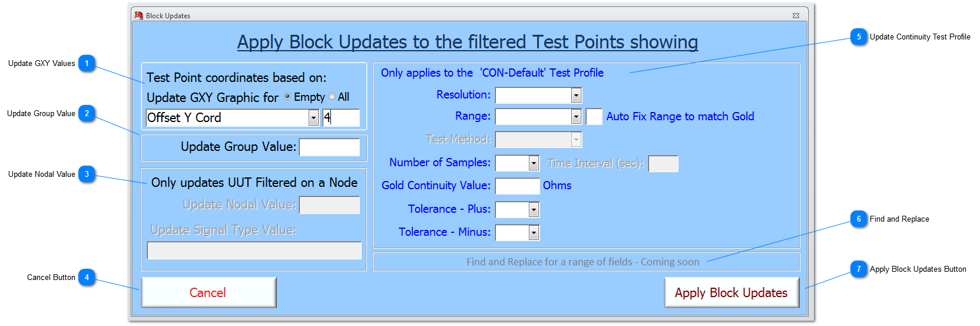Select the Empty radio button
This screenshot has width=980, height=326.
[287, 97]
